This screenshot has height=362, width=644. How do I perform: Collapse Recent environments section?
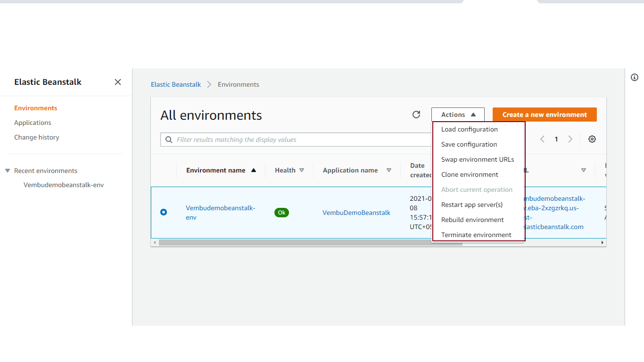(x=8, y=171)
